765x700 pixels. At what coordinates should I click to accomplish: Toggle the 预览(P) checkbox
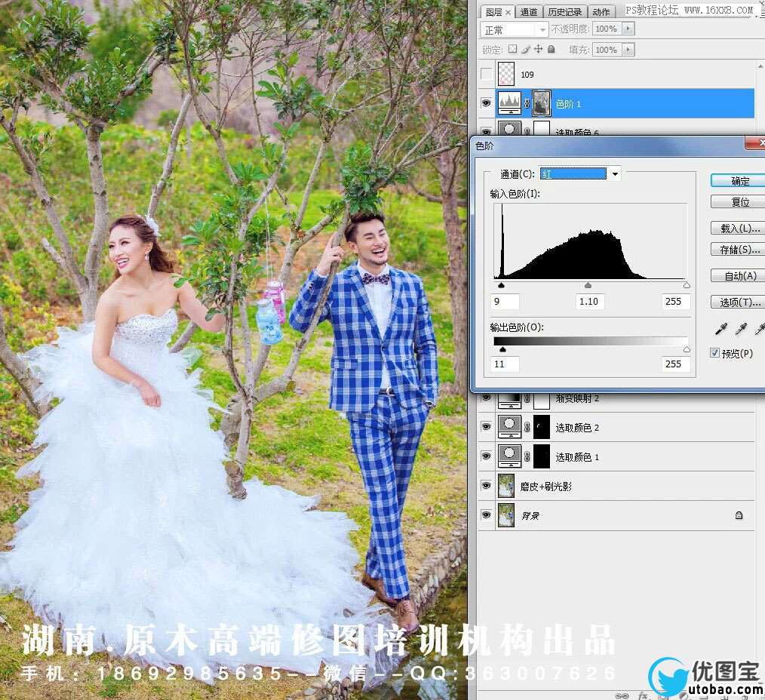click(714, 353)
